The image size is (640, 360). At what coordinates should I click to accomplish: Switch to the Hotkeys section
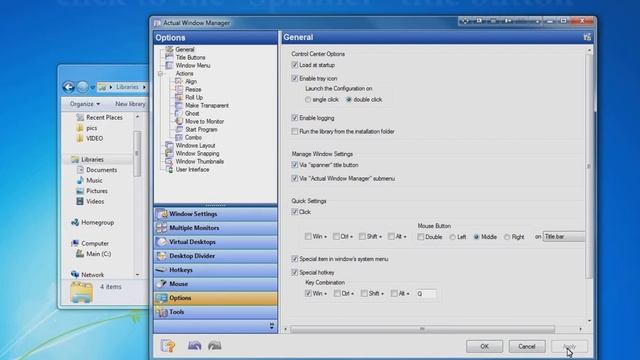(216, 270)
